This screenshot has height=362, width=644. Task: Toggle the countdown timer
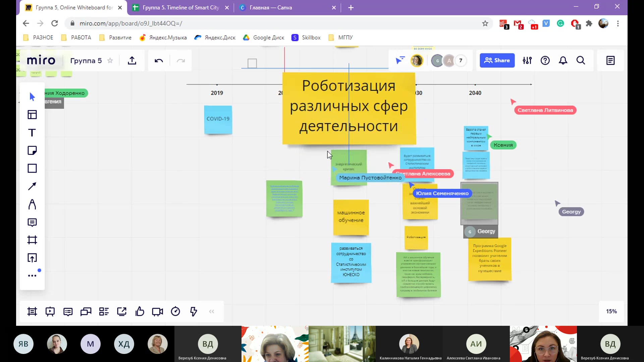(x=175, y=311)
